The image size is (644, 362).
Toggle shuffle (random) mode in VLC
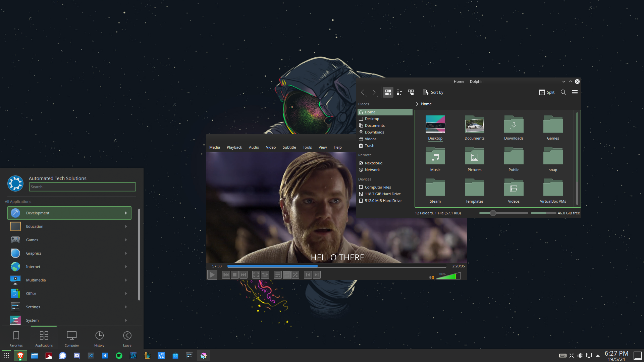tap(295, 275)
